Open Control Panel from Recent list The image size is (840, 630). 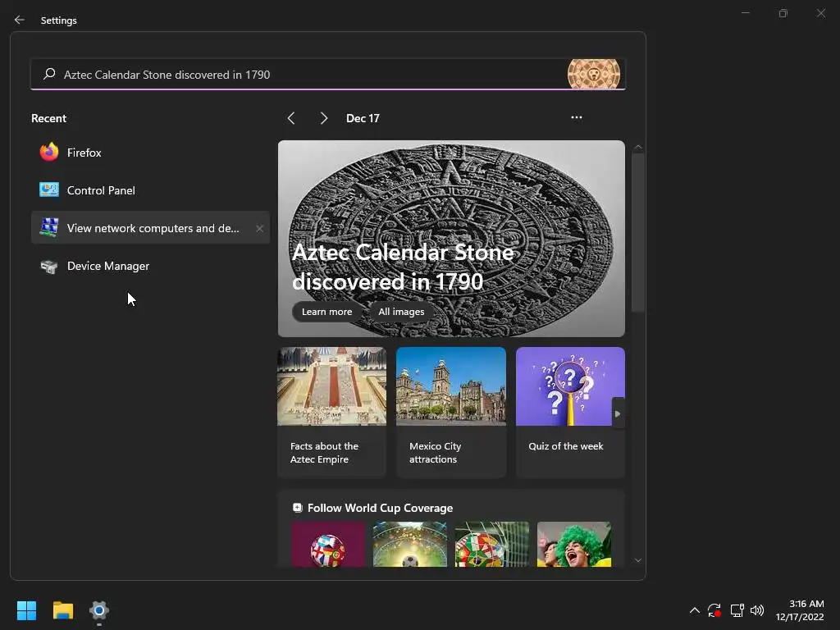coord(150,190)
